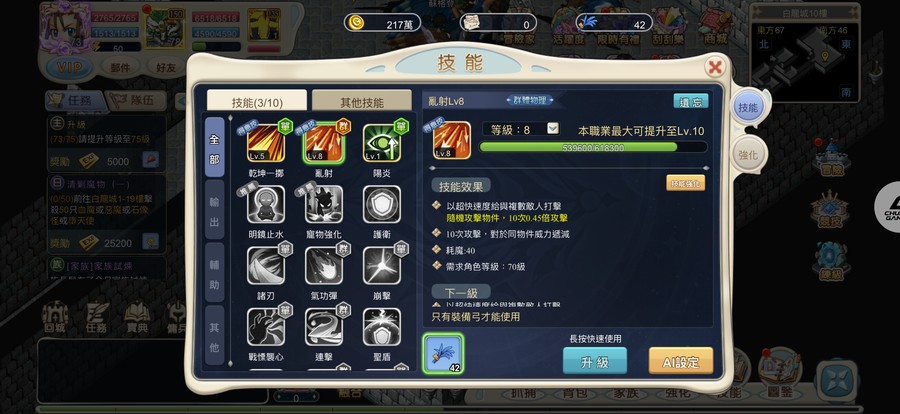
Task: Select the blue feather item slot
Action: pyautogui.click(x=443, y=354)
